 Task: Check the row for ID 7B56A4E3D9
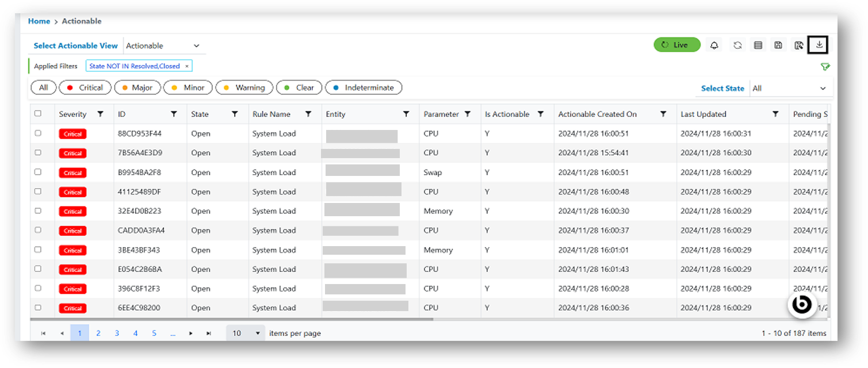coord(38,152)
